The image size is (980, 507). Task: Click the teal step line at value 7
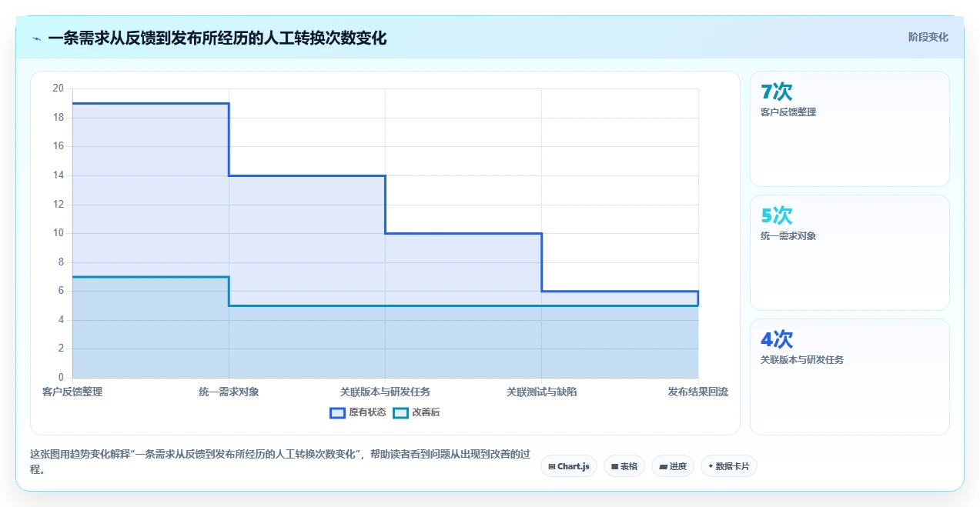click(150, 277)
